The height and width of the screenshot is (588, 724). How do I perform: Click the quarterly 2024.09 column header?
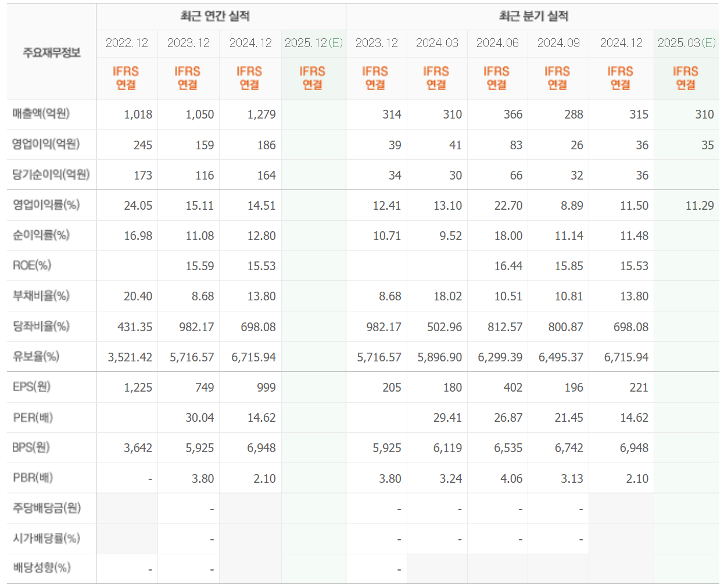pyautogui.click(x=558, y=43)
